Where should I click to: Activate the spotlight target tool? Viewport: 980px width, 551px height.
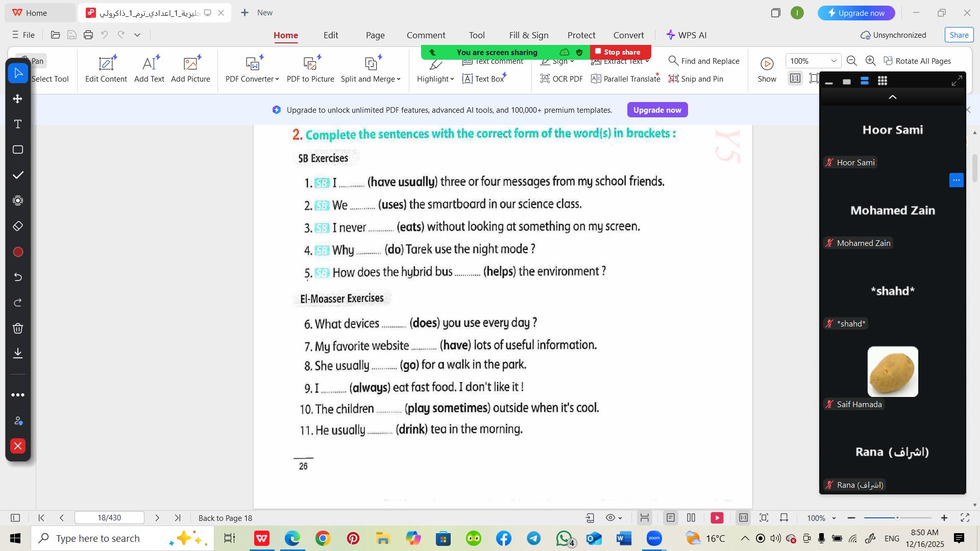click(x=18, y=201)
